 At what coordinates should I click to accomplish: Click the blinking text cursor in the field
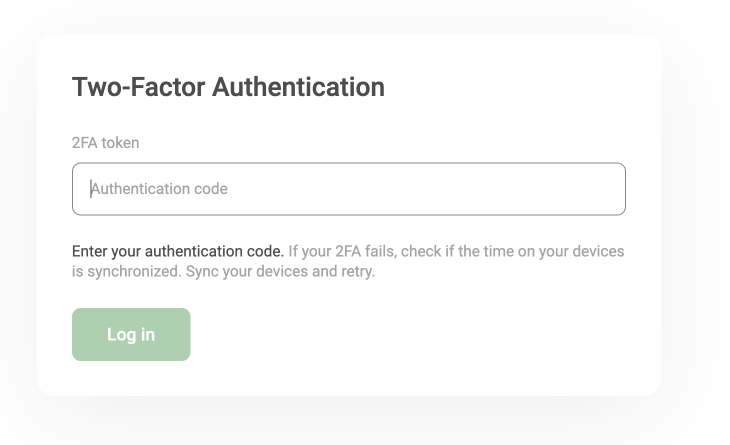click(91, 189)
